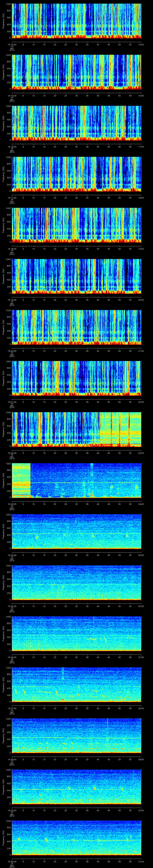This screenshot has width=153, height=868.
Task: Click the 19:27:00 start time label
Action: point(12,708)
